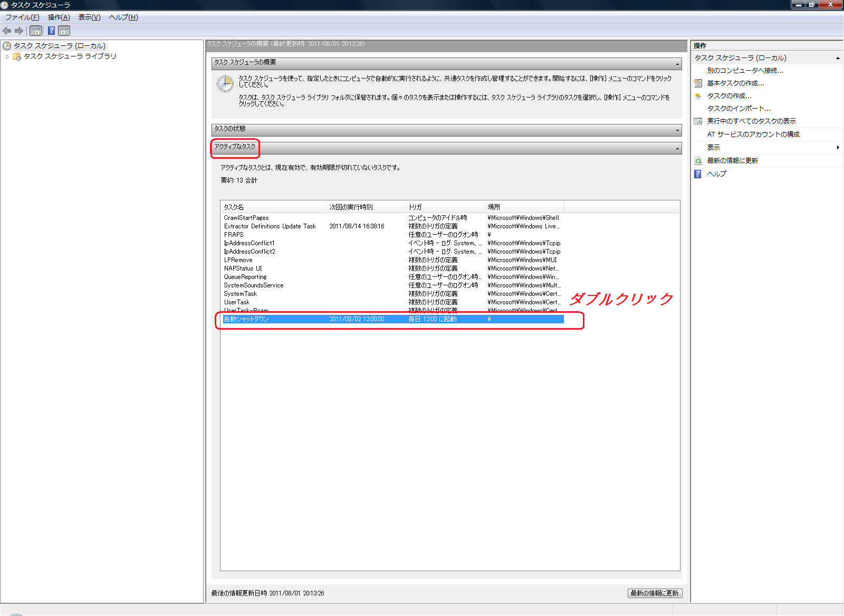Expand the タスクの状態 section
The image size is (844, 616).
pyautogui.click(x=677, y=130)
